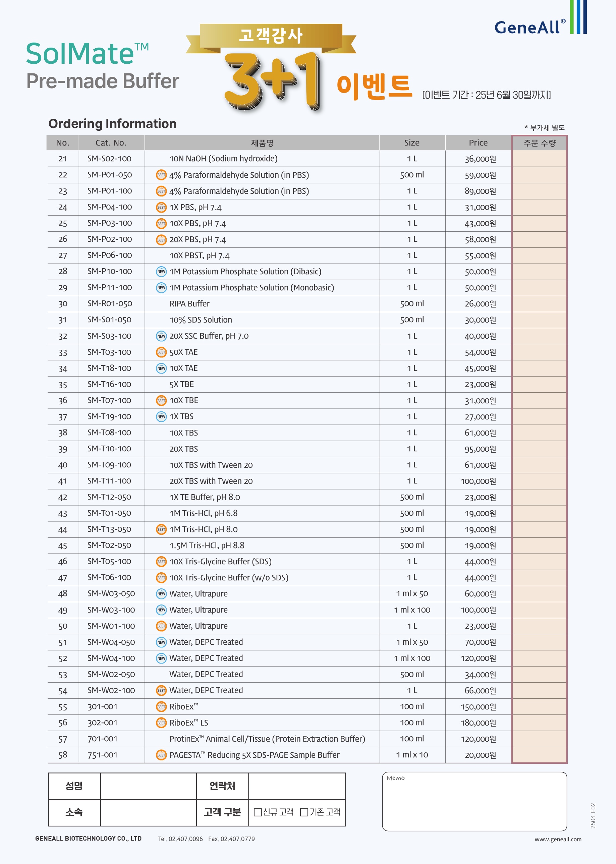The width and height of the screenshot is (616, 864).
Task: Click NEW badge beside Potassium Phosphate (Monobasic)
Action: [x=161, y=287]
